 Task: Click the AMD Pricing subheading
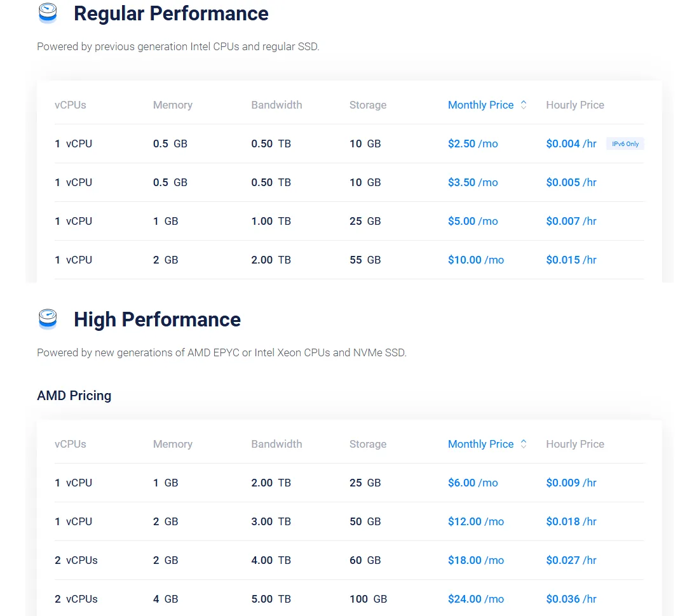(x=74, y=395)
